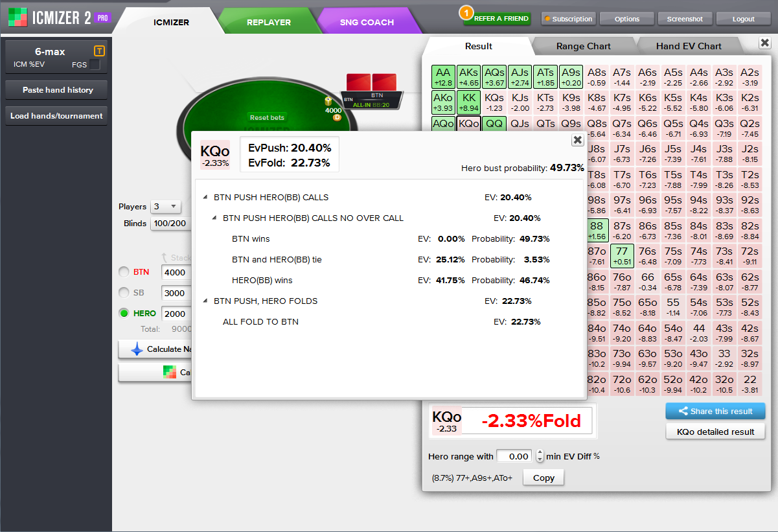Click the BTN and HERO(BB) tie row
Image resolution: width=778 pixels, height=532 pixels.
pyautogui.click(x=391, y=260)
